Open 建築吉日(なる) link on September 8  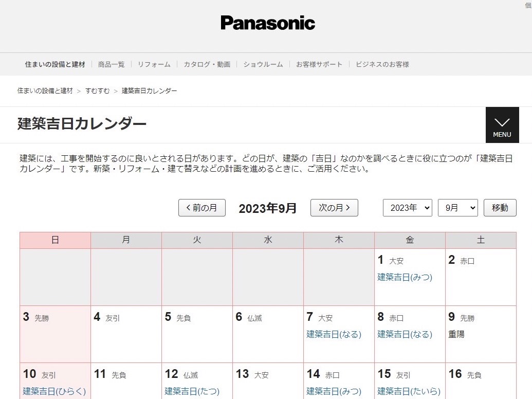pyautogui.click(x=405, y=334)
